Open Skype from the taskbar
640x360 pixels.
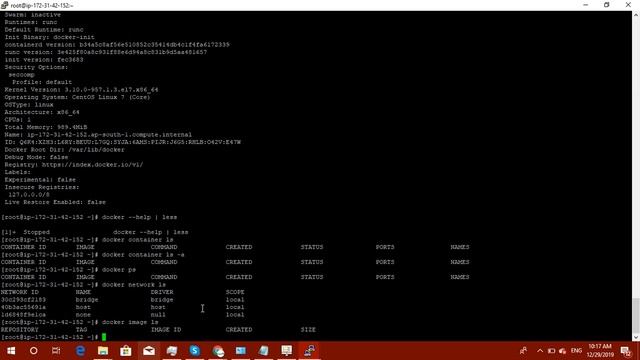tap(195, 351)
